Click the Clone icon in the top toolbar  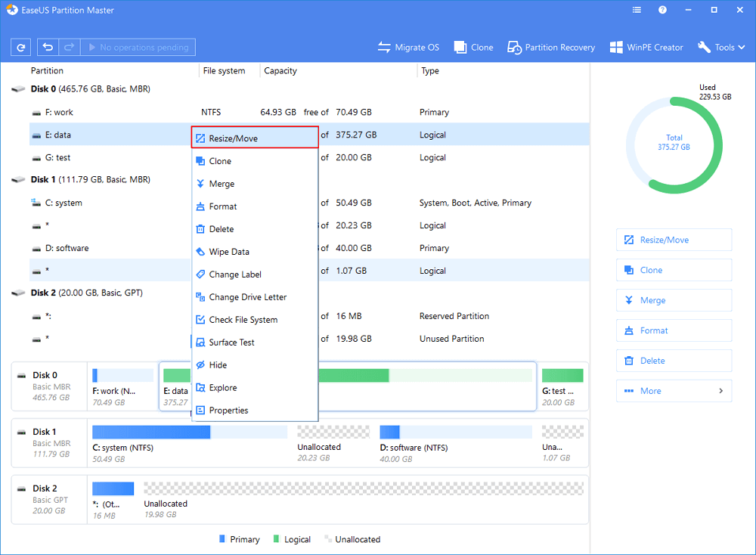click(460, 47)
